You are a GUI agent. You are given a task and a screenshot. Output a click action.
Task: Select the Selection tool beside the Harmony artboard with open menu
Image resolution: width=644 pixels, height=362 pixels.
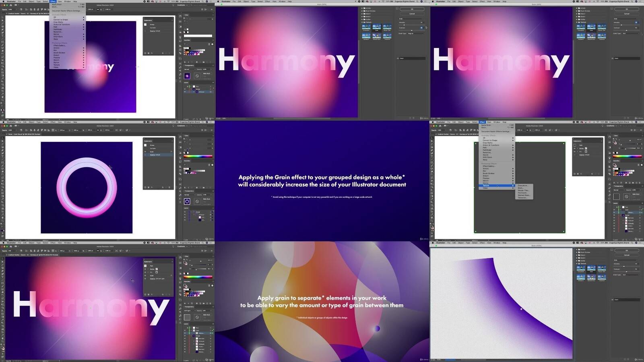pos(2,17)
